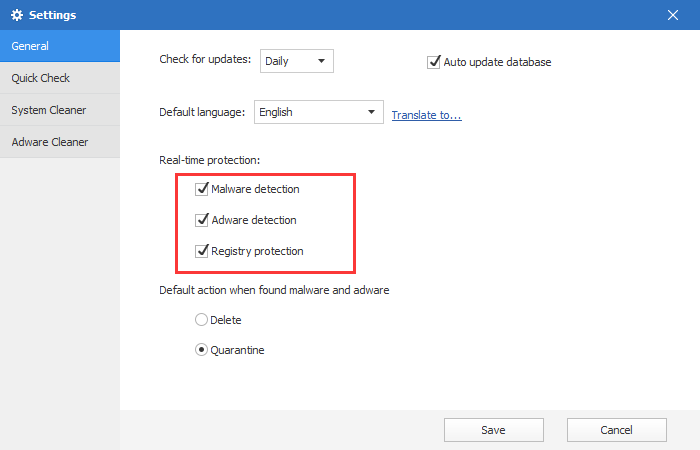Click the Real-time protection label
This screenshot has height=450, width=700.
(x=210, y=161)
